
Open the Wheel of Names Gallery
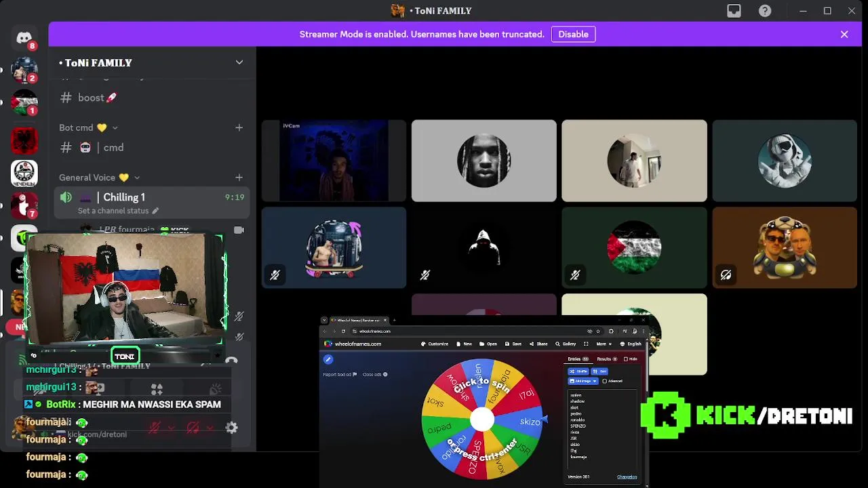click(566, 344)
